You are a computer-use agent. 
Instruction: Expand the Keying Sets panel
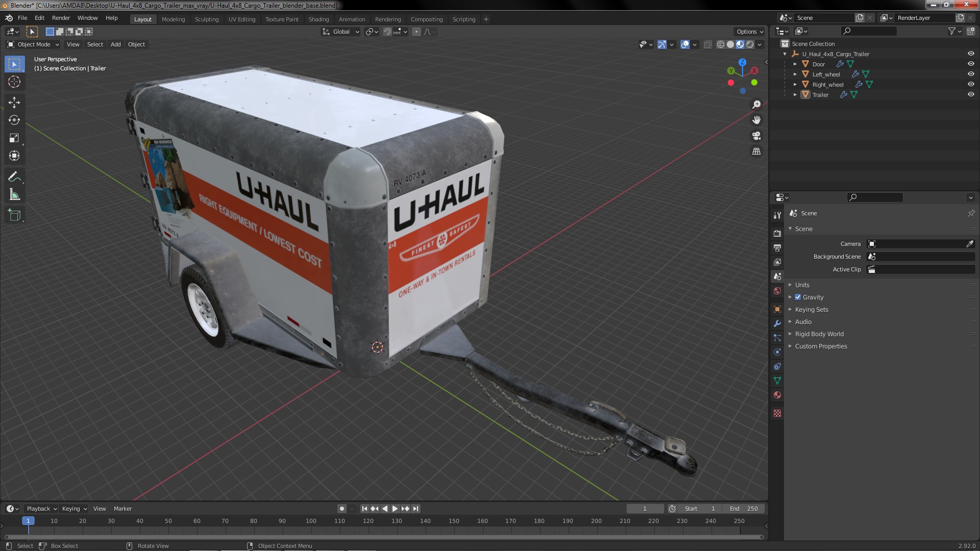(812, 309)
